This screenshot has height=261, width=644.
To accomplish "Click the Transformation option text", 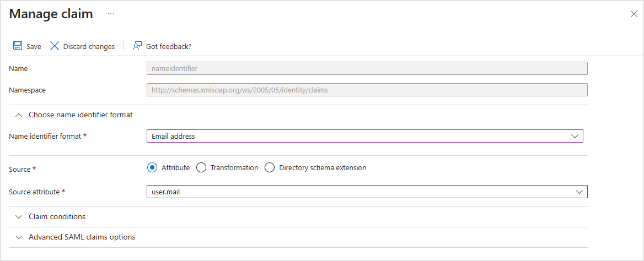I will tap(234, 167).
